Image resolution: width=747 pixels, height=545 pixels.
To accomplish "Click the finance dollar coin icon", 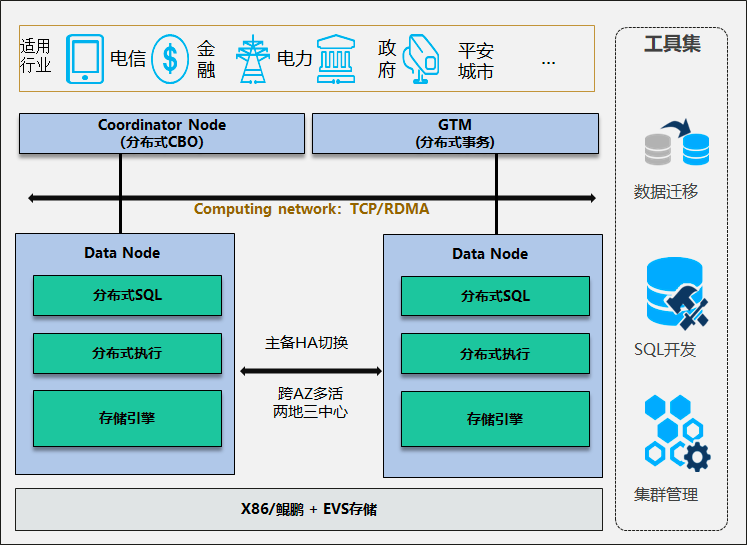I will [170, 59].
